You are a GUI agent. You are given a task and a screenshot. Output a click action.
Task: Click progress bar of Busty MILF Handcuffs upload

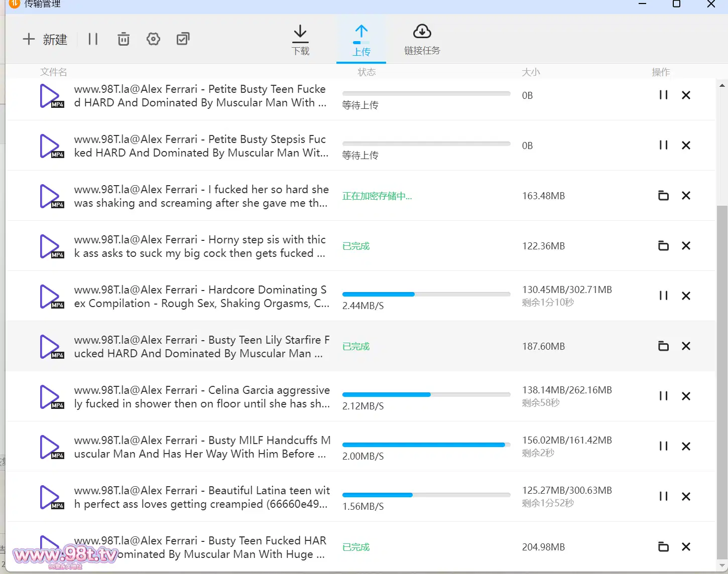[426, 445]
